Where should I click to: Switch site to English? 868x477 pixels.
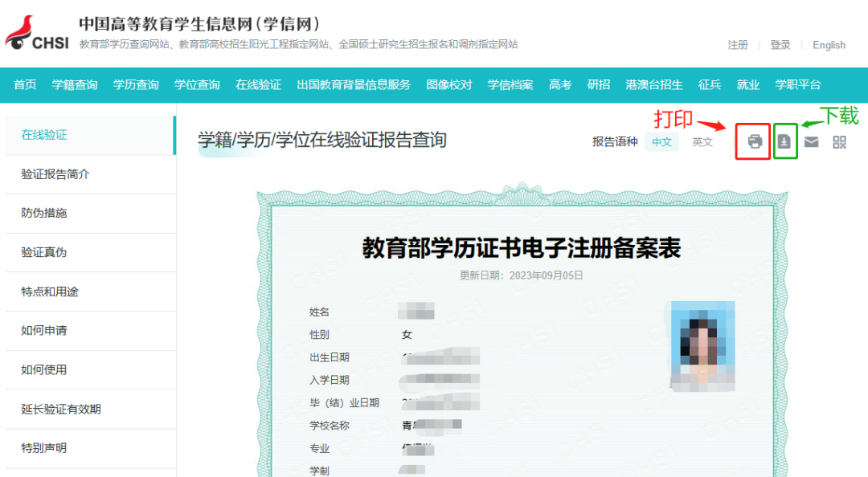click(829, 45)
